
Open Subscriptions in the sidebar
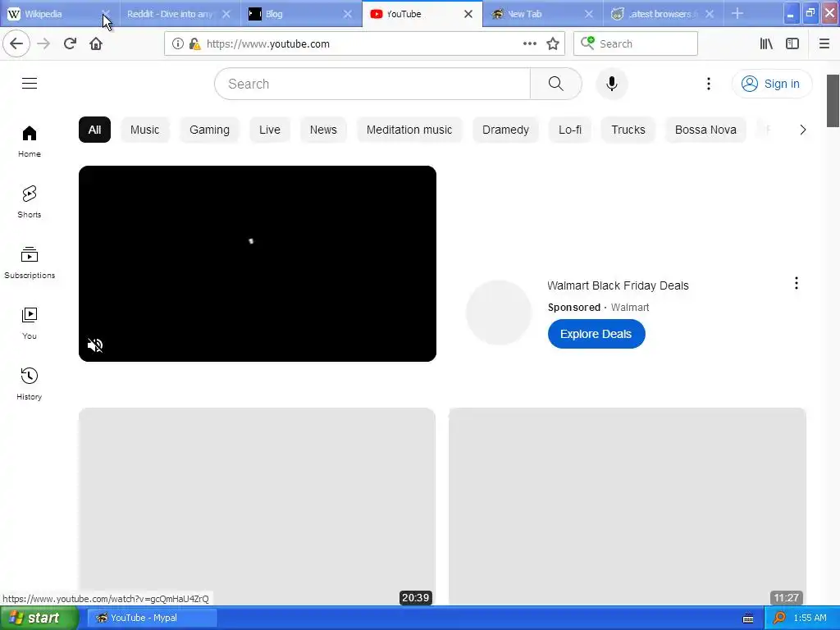[30, 262]
